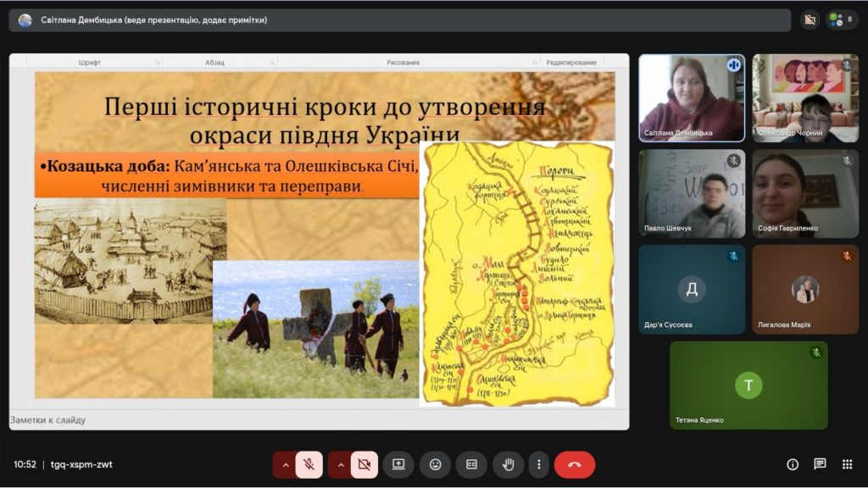Open the three-dot more options menu

[538, 464]
